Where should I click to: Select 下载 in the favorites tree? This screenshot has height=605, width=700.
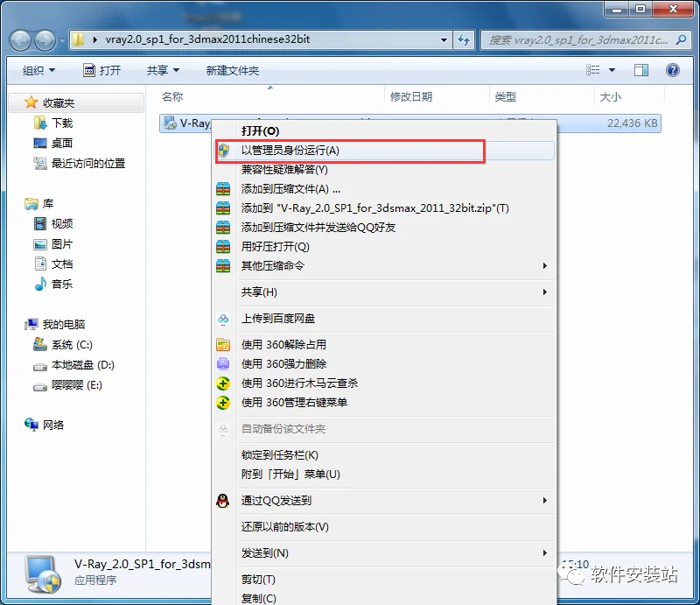(x=53, y=123)
